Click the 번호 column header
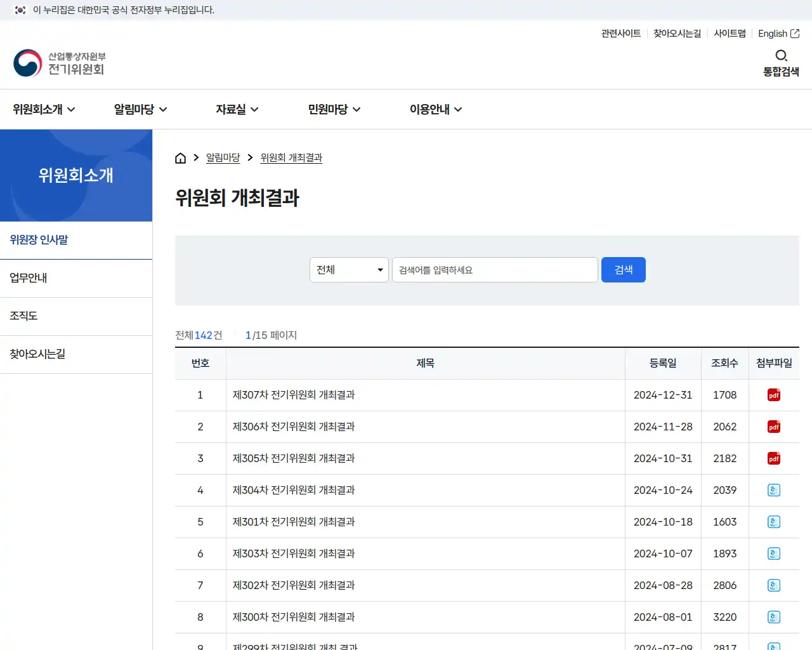The width and height of the screenshot is (812, 650). [200, 363]
